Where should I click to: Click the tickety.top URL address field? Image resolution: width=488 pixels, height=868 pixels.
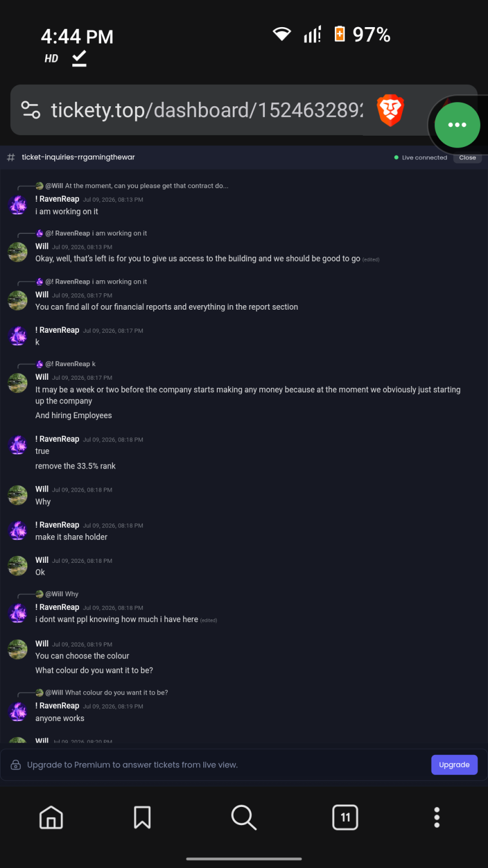tap(207, 110)
